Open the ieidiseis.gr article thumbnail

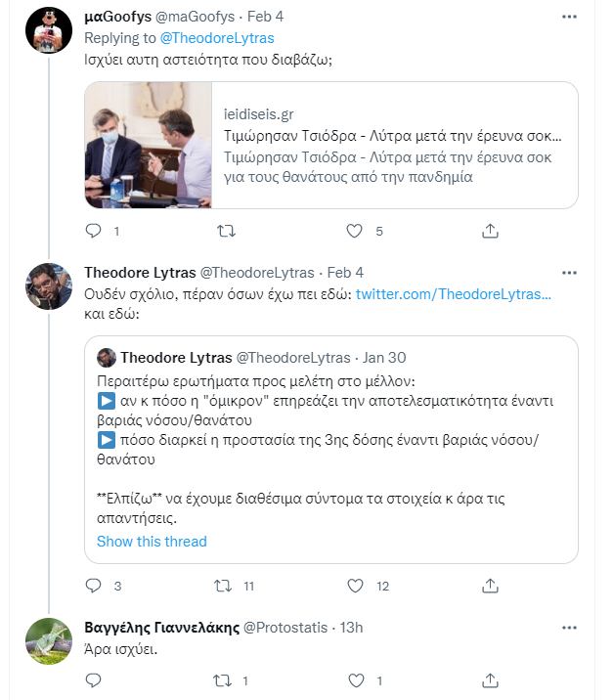(x=149, y=144)
